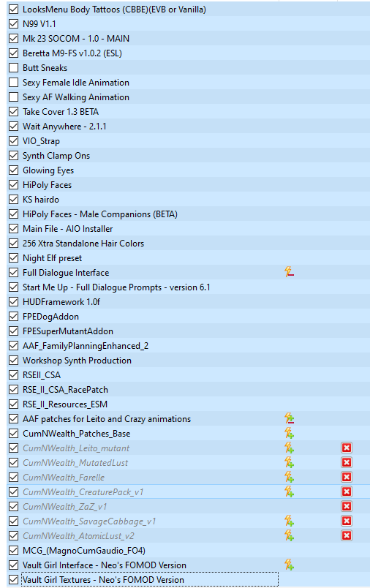Uncheck LooksMenu Body Tattoos mod
Image resolution: width=370 pixels, height=588 pixels.
(13, 10)
